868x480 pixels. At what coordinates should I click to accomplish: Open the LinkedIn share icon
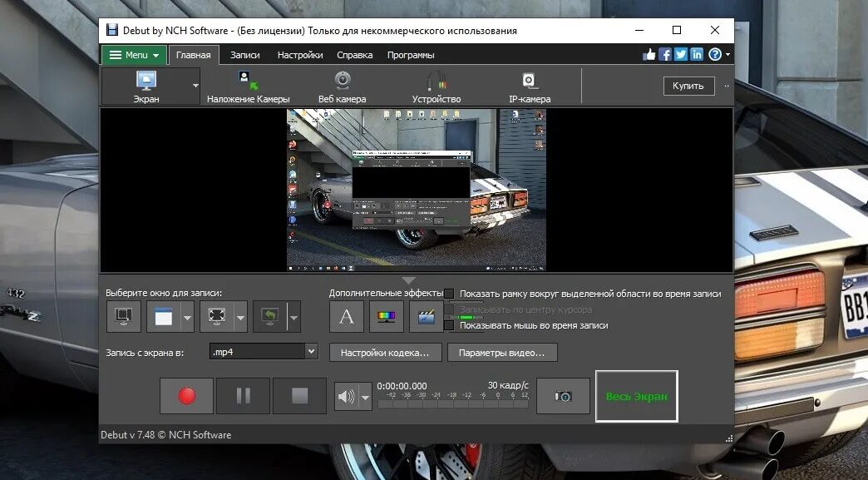point(697,54)
